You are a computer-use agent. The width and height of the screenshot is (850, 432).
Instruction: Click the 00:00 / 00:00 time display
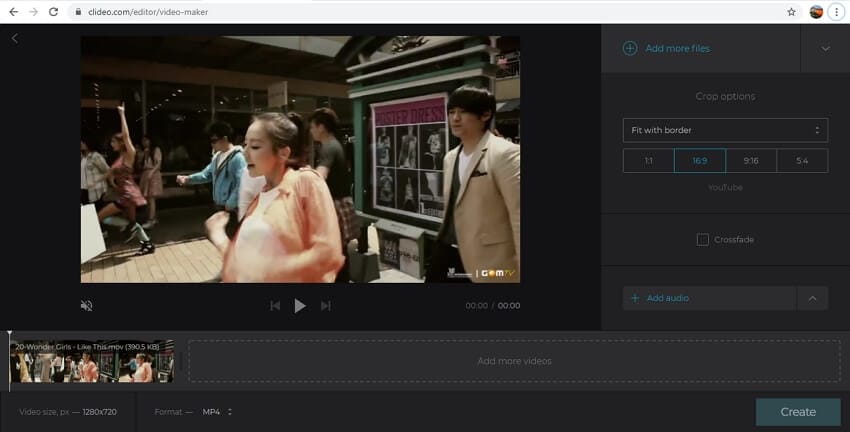pos(493,306)
